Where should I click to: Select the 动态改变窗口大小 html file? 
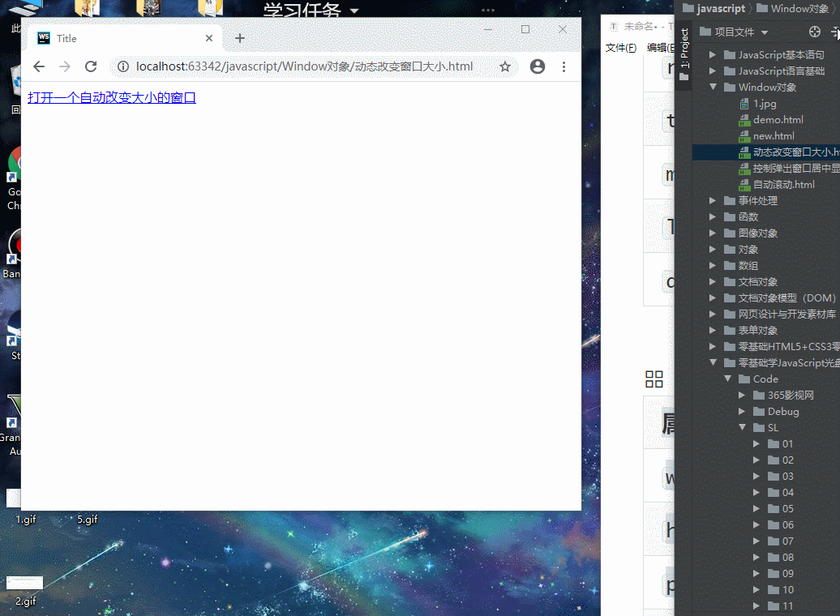coord(789,152)
